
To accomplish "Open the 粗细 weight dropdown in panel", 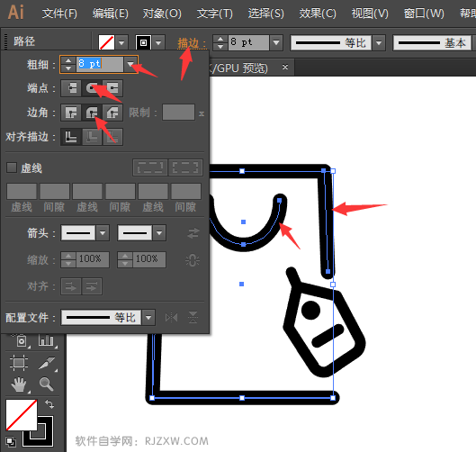I will click(x=130, y=64).
